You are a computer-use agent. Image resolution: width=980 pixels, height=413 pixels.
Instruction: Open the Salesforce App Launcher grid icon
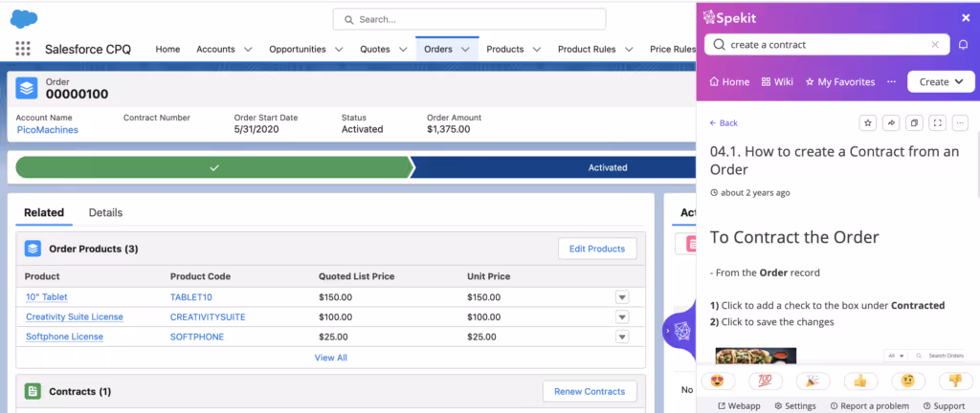point(23,50)
